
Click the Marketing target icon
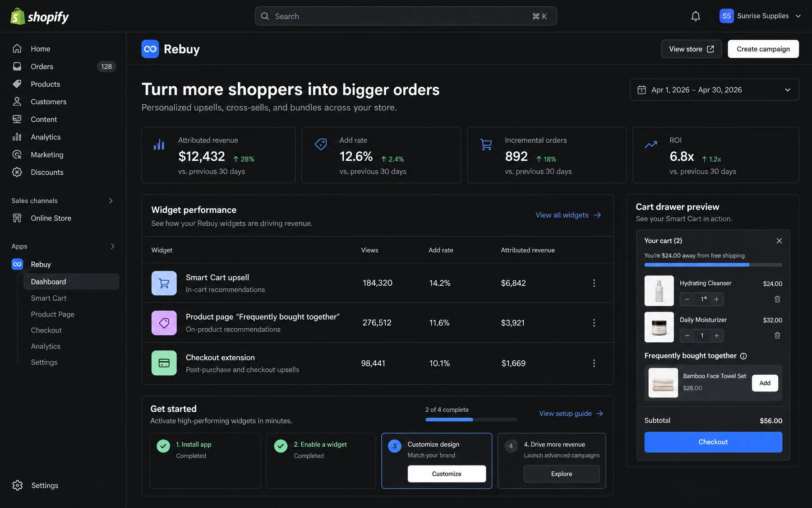17,154
